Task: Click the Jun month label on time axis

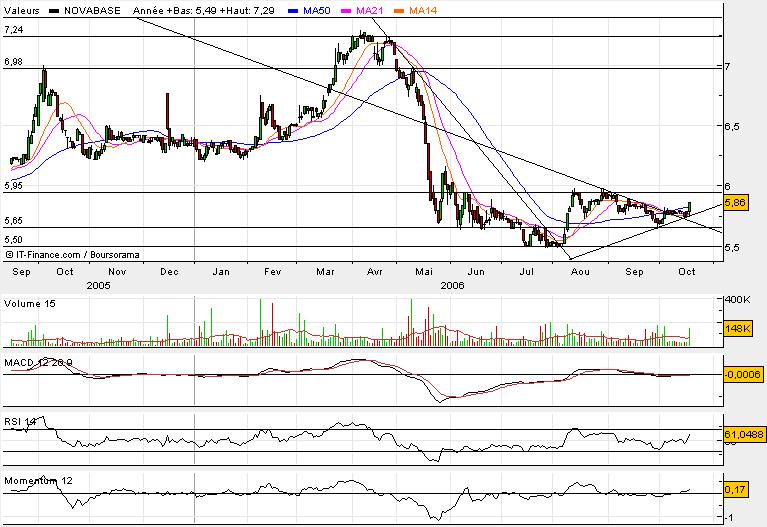Action: point(476,272)
